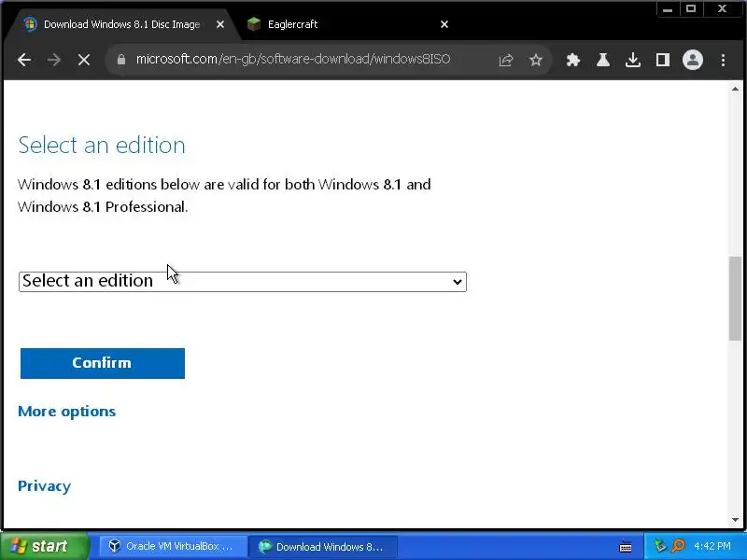Click the keyboard icon in taskbar

click(x=626, y=547)
